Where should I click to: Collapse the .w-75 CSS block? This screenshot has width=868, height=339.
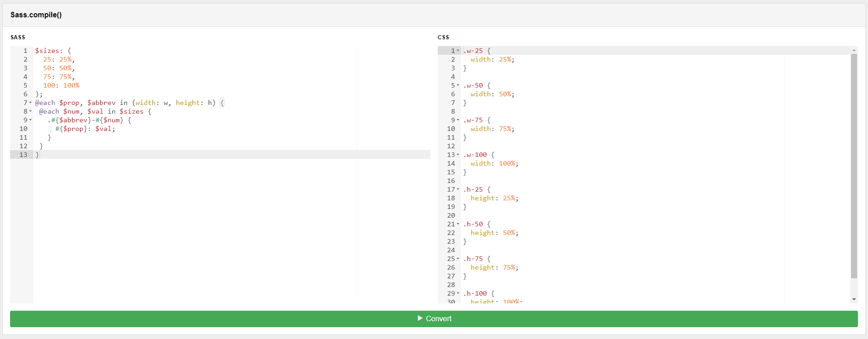(x=458, y=120)
